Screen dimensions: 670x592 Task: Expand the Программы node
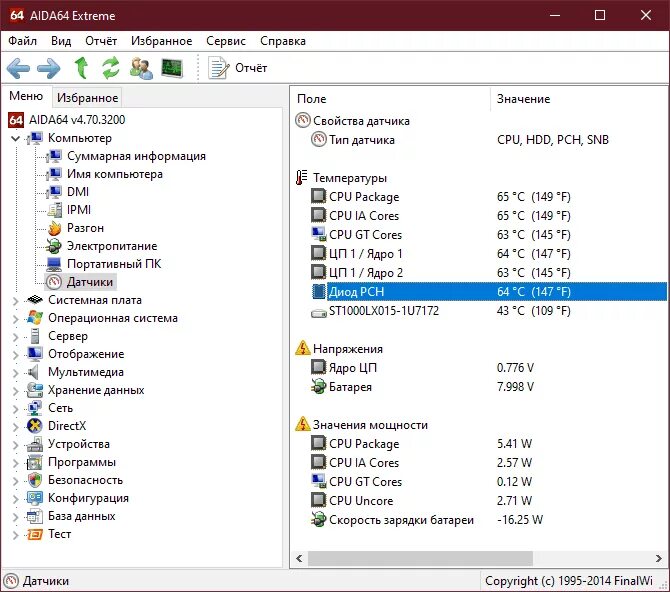tap(15, 462)
